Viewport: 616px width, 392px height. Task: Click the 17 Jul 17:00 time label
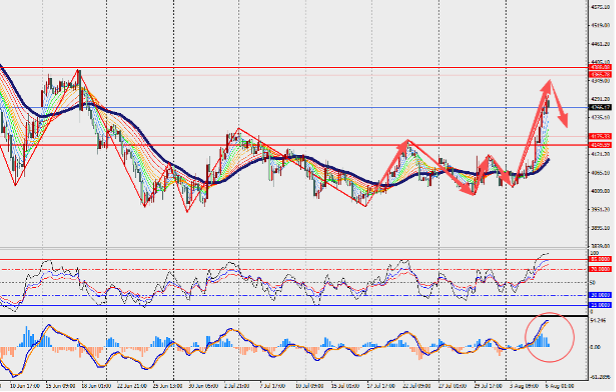(382, 386)
